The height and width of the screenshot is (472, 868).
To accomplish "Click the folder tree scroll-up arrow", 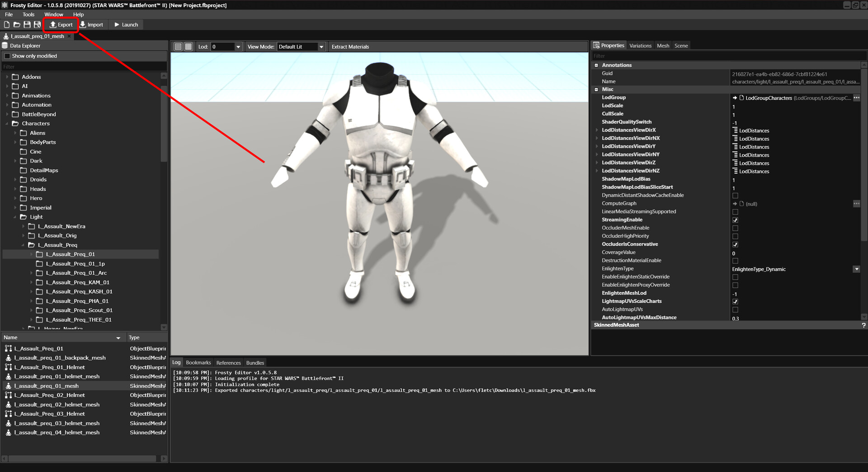I will 164,76.
